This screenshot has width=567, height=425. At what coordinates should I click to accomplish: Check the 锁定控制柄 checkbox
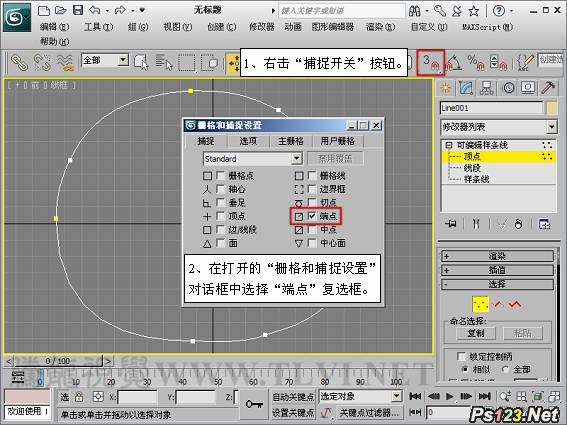(461, 357)
